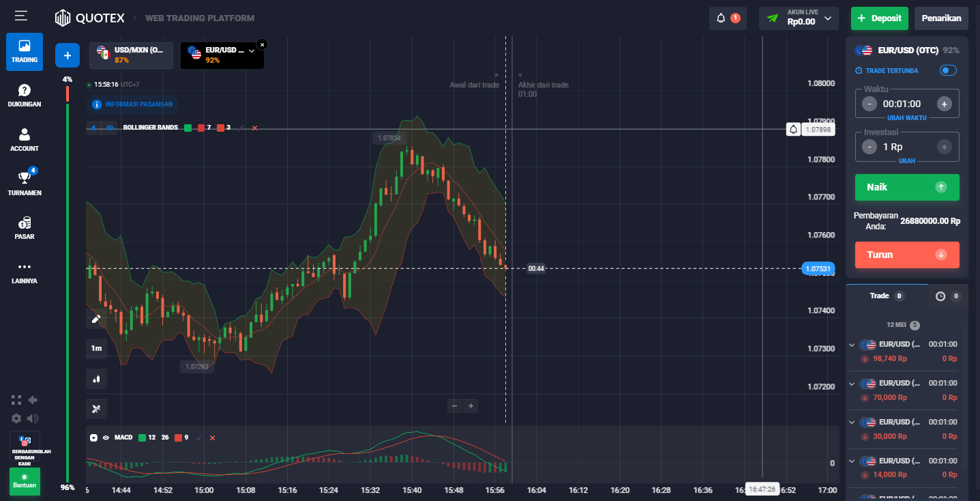
Task: Click Ubah investment link
Action: [906, 161]
